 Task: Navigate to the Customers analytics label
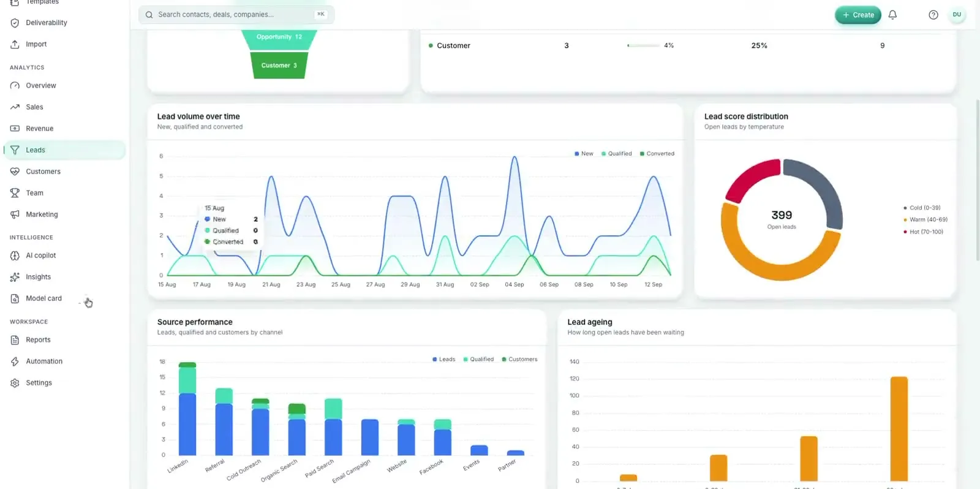(x=43, y=172)
